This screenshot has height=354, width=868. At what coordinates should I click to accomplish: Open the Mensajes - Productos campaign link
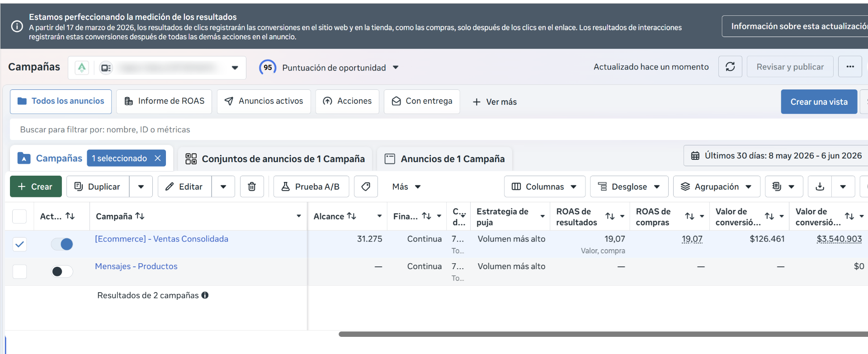point(136,266)
